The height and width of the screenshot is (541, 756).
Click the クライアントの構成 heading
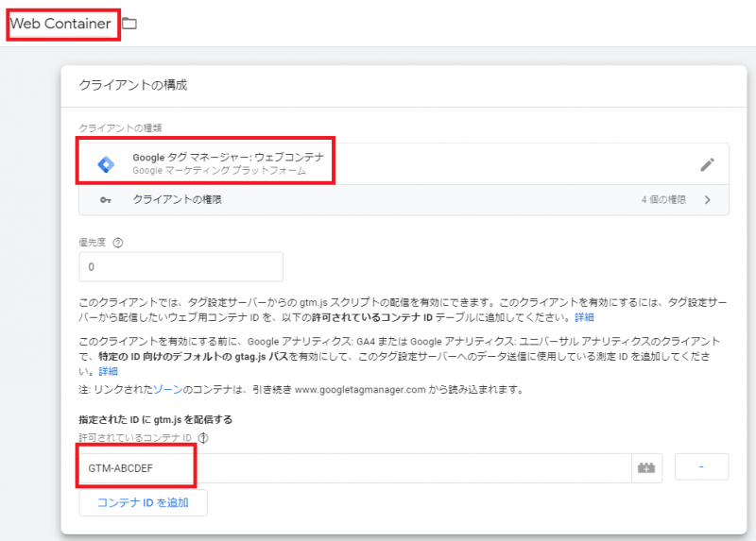[133, 85]
